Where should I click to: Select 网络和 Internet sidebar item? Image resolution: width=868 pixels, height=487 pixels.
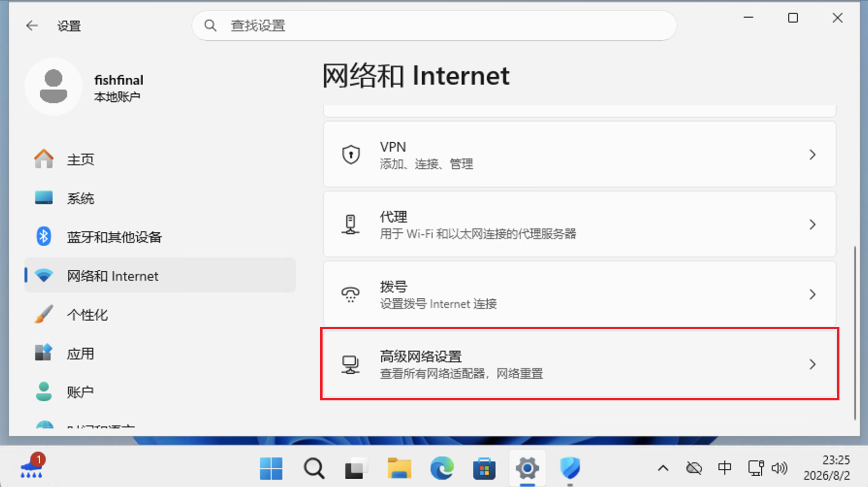160,276
